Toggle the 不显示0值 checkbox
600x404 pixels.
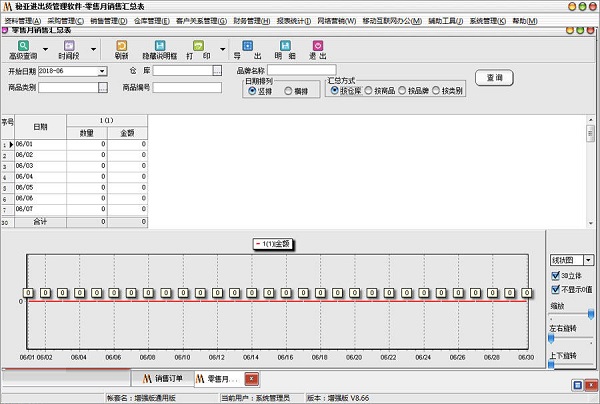[x=556, y=290]
